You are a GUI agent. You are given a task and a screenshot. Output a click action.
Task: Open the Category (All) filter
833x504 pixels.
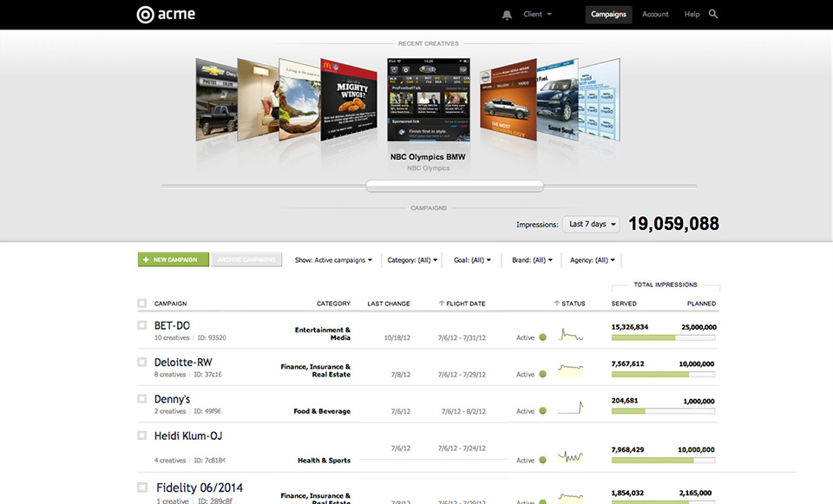[x=412, y=259]
